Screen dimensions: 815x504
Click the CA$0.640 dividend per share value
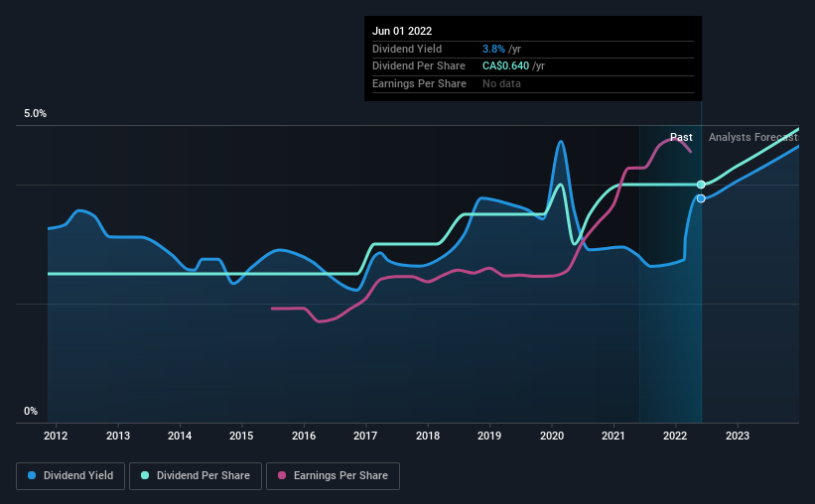point(505,66)
